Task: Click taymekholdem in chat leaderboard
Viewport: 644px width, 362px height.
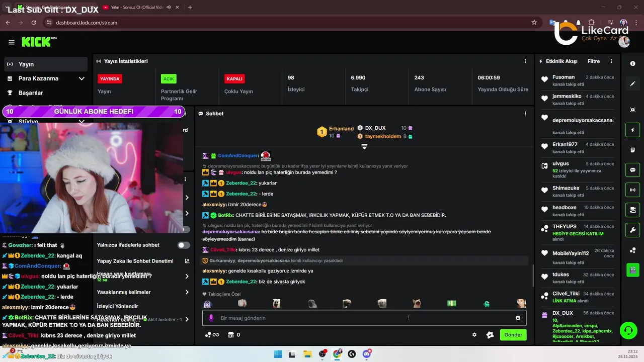Action: pyautogui.click(x=383, y=136)
